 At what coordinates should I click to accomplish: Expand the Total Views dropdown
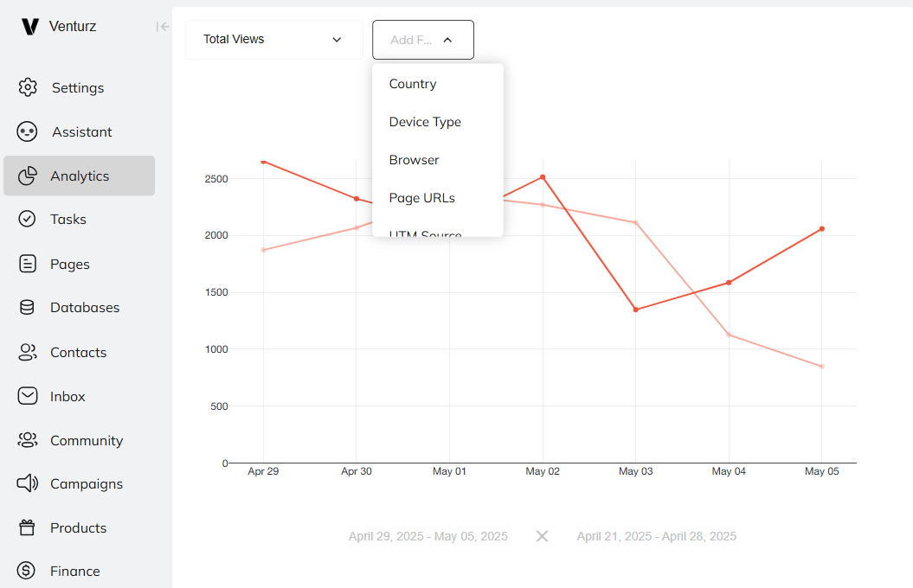[x=273, y=40]
